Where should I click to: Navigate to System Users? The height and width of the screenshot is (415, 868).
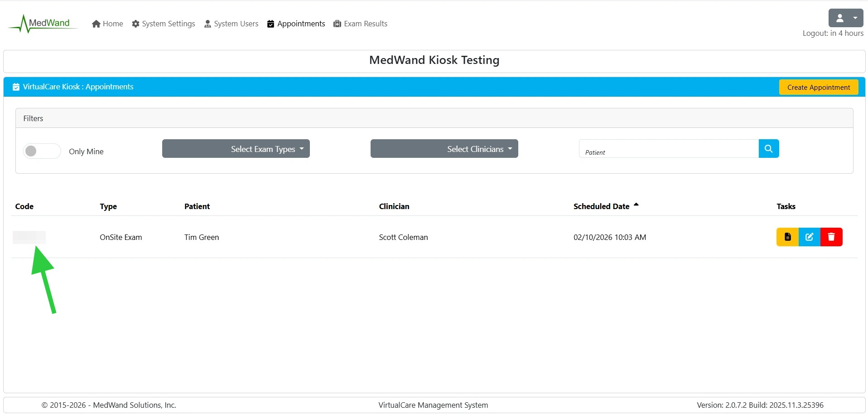coord(231,24)
